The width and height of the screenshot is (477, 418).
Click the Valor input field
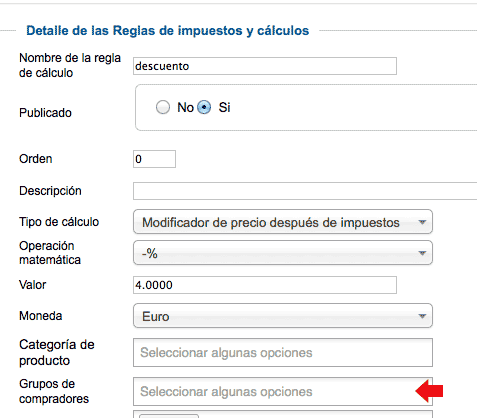tap(265, 285)
